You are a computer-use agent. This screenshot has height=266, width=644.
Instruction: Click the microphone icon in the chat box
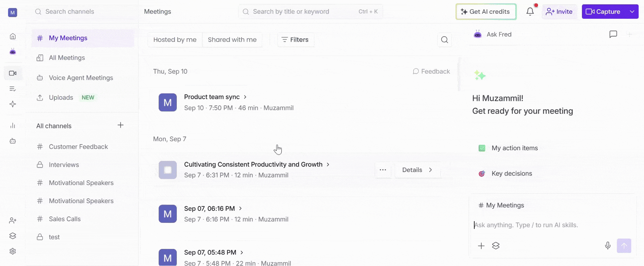(608, 246)
